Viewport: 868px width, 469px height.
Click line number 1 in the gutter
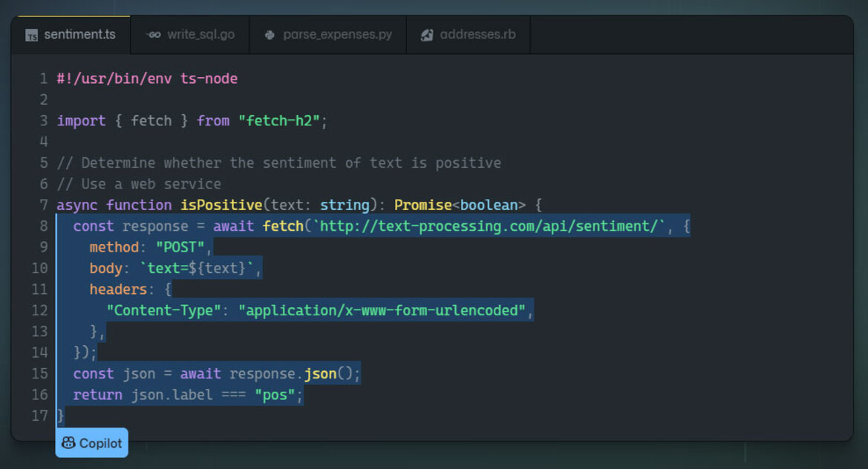43,79
